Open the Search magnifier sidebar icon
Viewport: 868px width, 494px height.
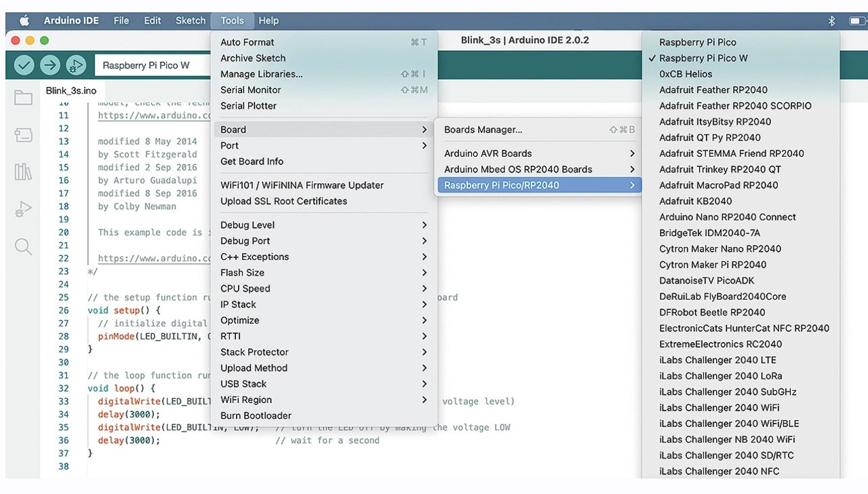[x=23, y=246]
